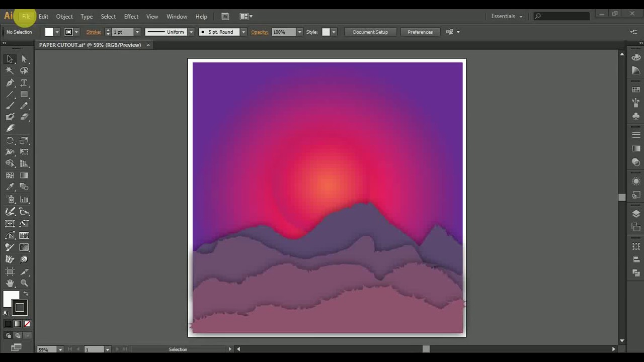Select the Scale tool
Viewport: 644px width, 362px height.
coord(24,141)
